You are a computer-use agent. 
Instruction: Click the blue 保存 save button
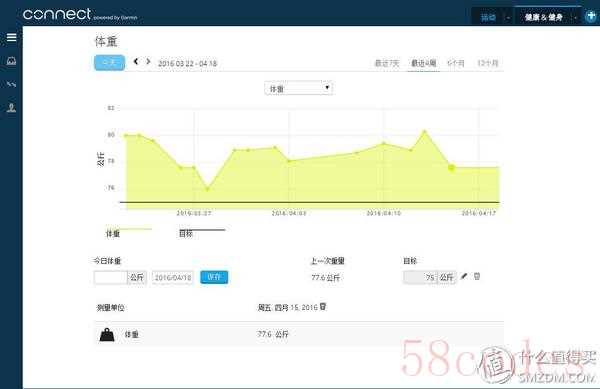pos(214,277)
